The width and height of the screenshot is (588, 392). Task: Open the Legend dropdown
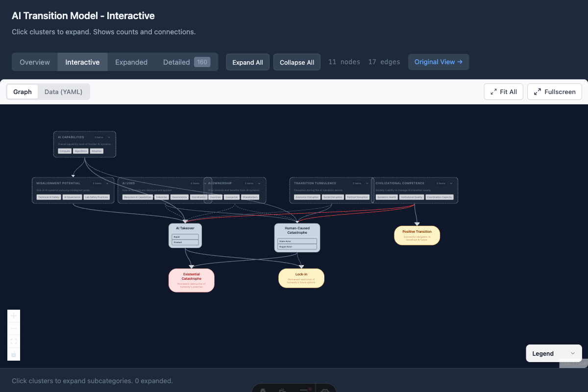click(x=554, y=353)
